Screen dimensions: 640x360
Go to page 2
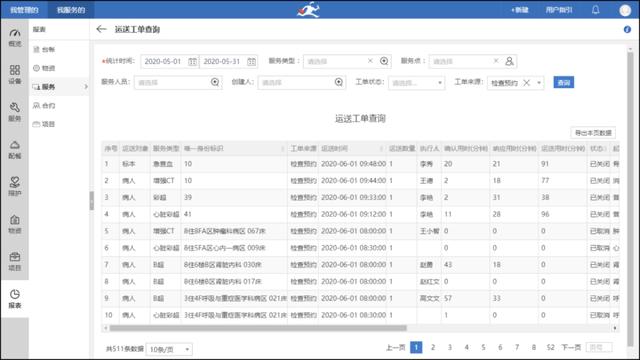pyautogui.click(x=433, y=347)
